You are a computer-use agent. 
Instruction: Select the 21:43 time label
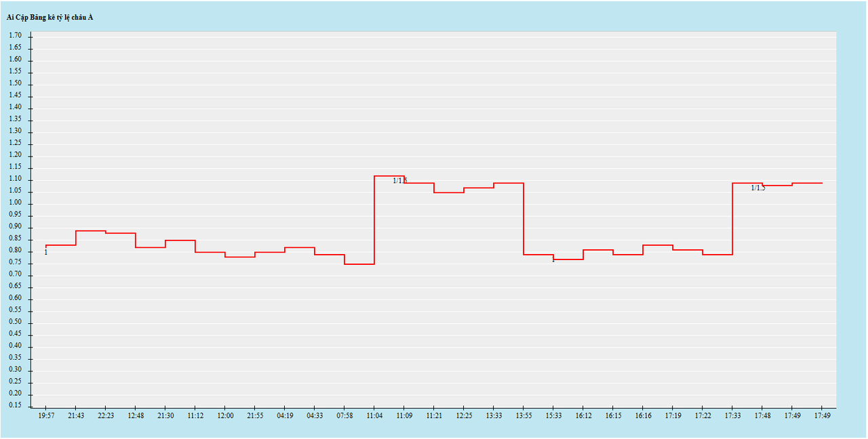(x=76, y=416)
